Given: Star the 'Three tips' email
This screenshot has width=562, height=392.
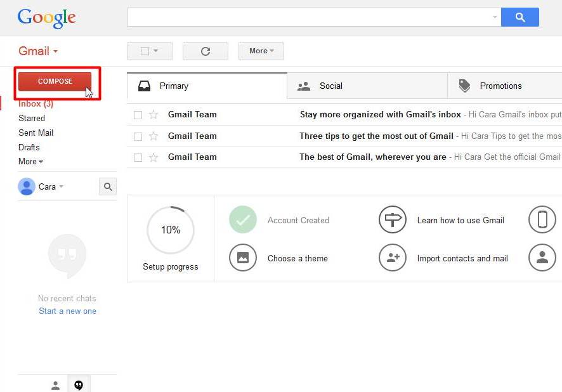Looking at the screenshot, I should point(154,136).
